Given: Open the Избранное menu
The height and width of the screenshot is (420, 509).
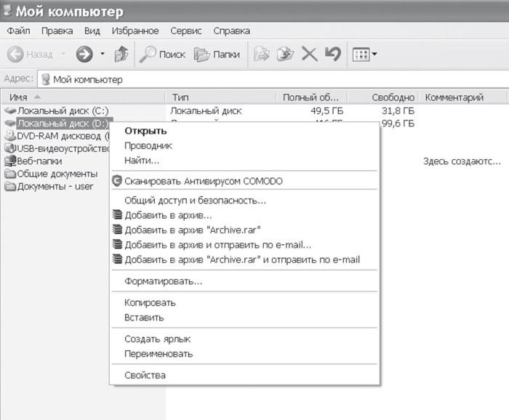Looking at the screenshot, I should tap(135, 31).
